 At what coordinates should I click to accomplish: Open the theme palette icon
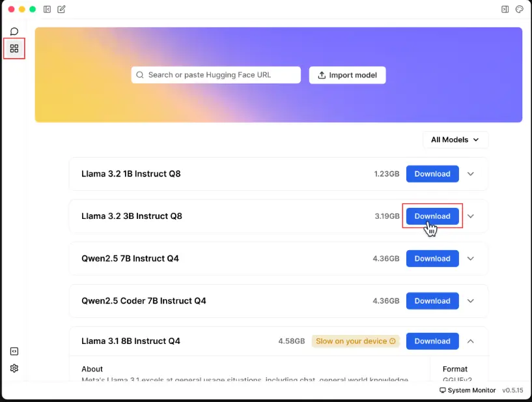pyautogui.click(x=519, y=10)
